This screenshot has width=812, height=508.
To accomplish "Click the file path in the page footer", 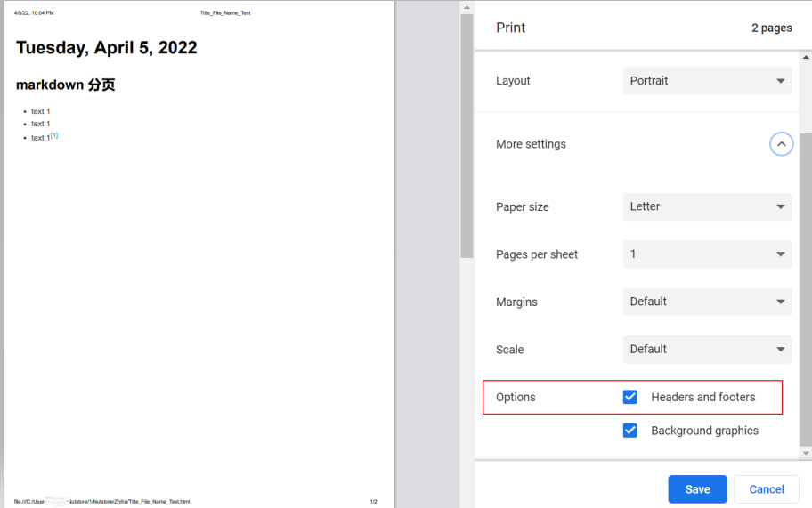I will pos(102,501).
